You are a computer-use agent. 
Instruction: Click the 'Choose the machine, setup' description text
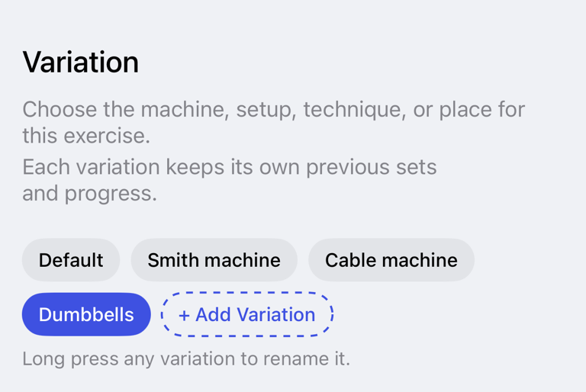pos(274,122)
